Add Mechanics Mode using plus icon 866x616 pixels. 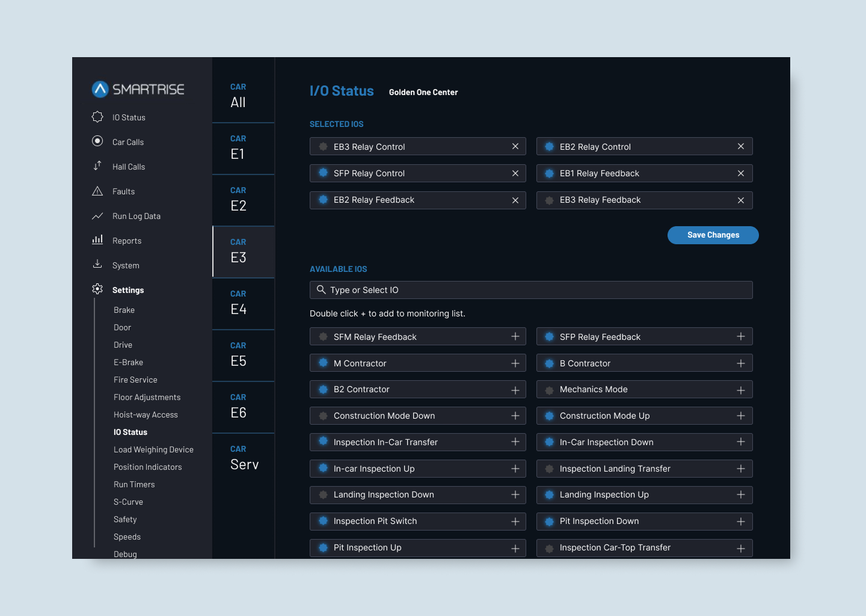(x=741, y=390)
